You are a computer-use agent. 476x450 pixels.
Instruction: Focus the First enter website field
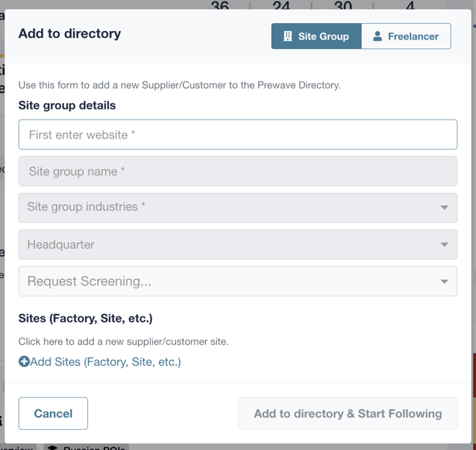tap(238, 135)
